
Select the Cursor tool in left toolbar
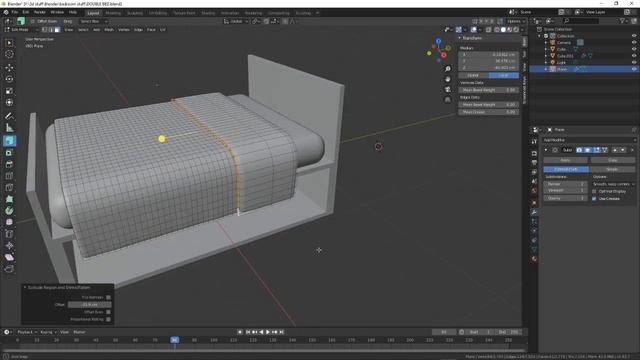[9, 54]
